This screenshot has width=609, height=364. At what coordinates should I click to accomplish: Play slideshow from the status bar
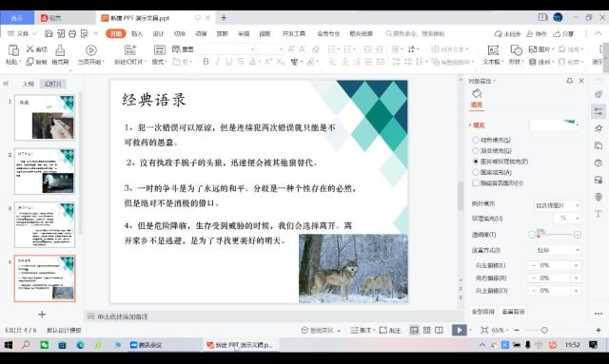click(459, 330)
